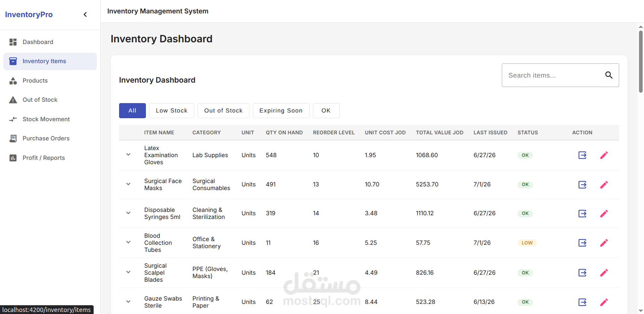Click the QTY ON HAND column header

[x=284, y=133]
